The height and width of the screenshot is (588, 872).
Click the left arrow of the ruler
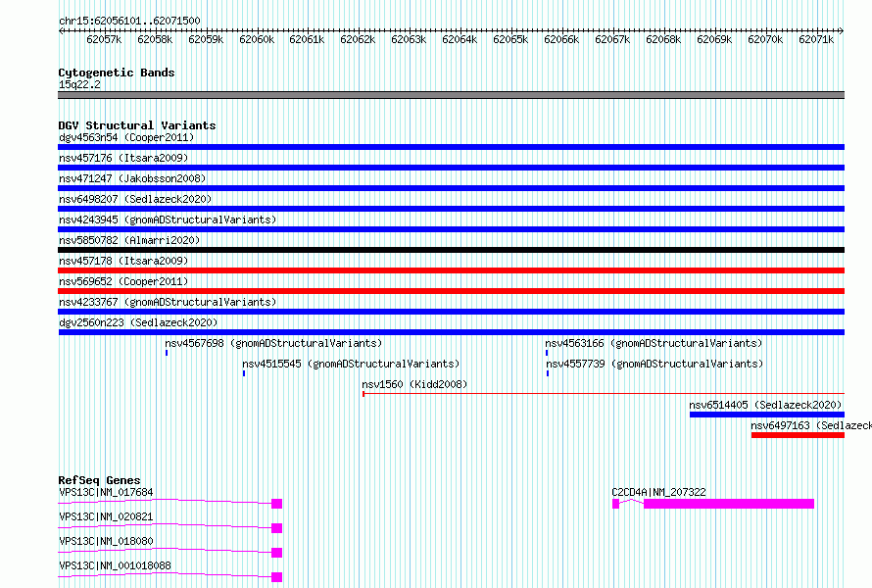click(61, 30)
